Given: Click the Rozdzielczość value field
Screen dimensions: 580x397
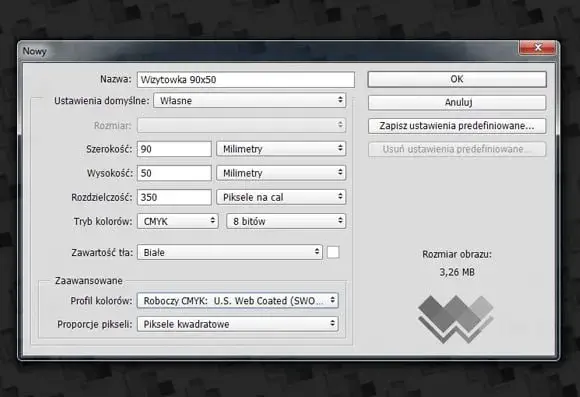Looking at the screenshot, I should click(x=174, y=197).
